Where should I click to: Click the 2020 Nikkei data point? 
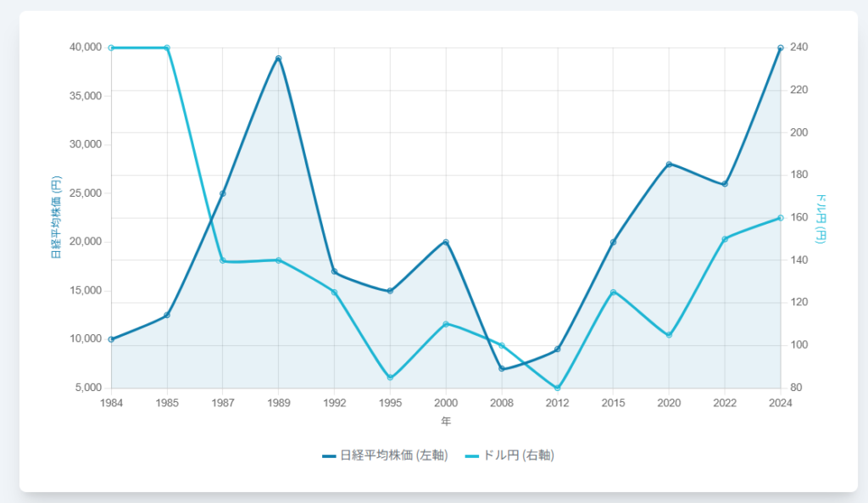pos(669,165)
